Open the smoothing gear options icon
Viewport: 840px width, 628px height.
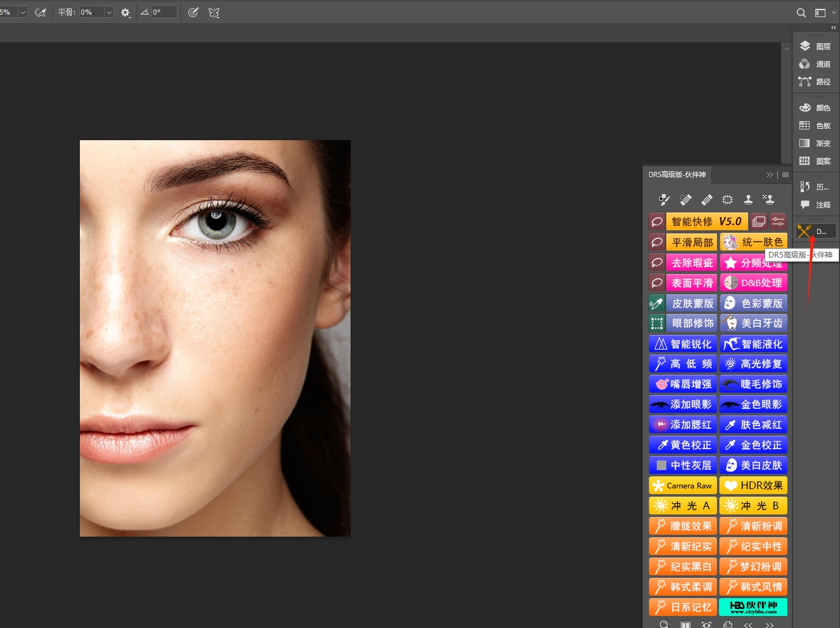coord(126,13)
